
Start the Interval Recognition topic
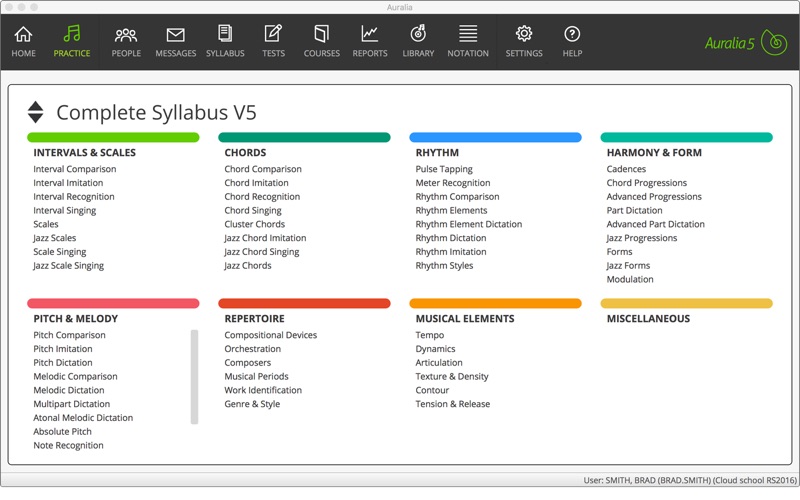pyautogui.click(x=73, y=197)
